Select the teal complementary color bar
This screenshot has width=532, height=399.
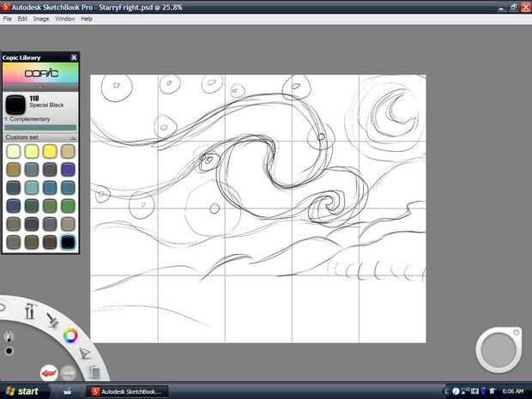40,128
